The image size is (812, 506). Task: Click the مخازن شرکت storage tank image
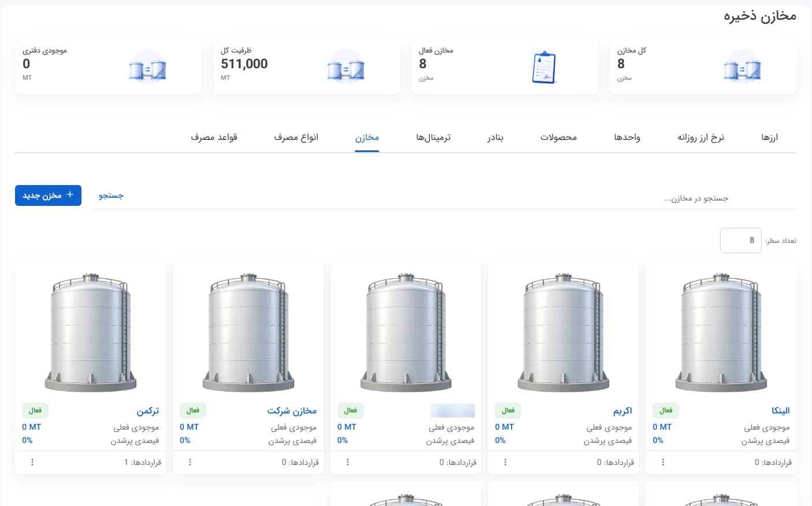pos(249,333)
